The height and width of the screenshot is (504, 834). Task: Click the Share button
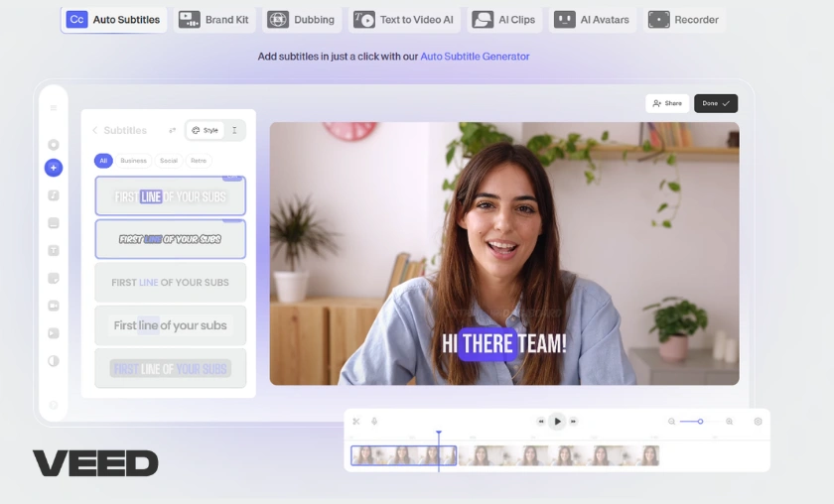(667, 103)
